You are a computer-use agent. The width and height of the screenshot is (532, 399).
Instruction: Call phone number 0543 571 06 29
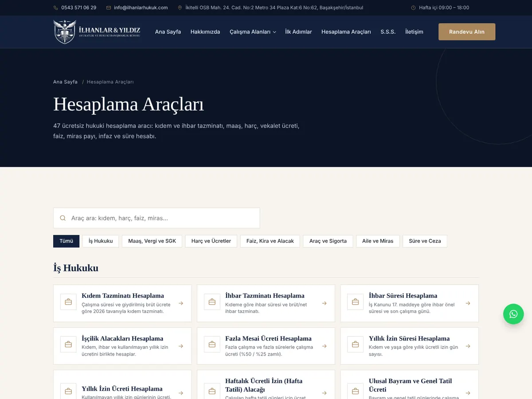[x=79, y=8]
